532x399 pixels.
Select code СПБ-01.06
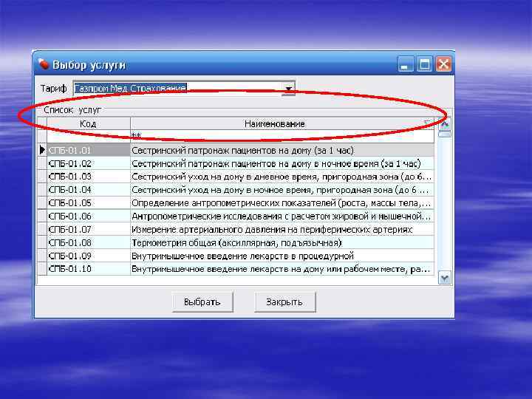pos(88,216)
